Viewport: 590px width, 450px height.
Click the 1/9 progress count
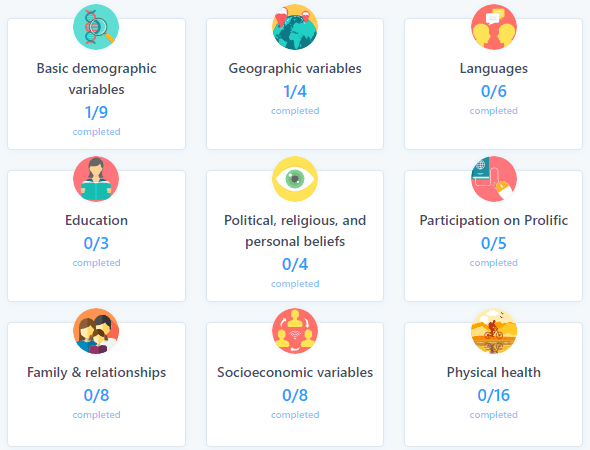pyautogui.click(x=96, y=112)
